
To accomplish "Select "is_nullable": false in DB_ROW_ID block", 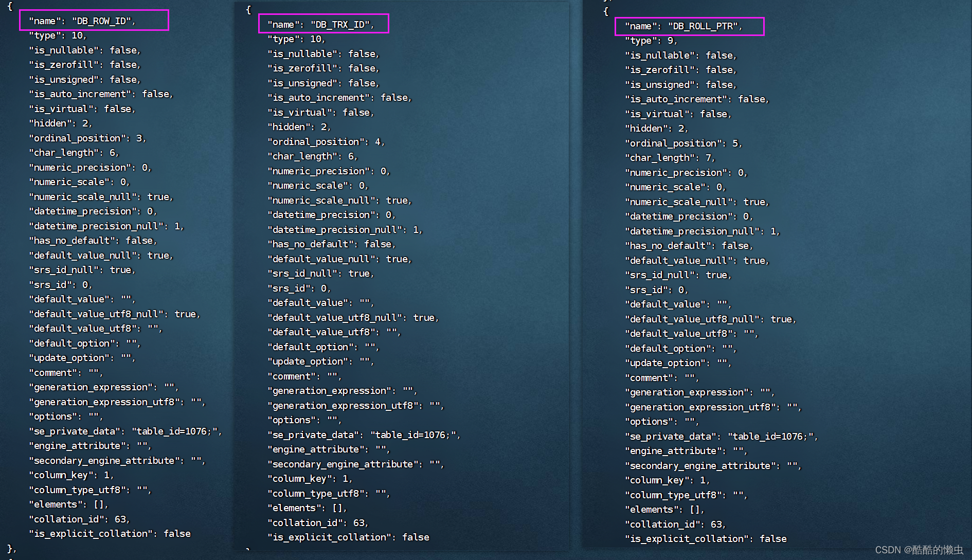I will (x=85, y=50).
